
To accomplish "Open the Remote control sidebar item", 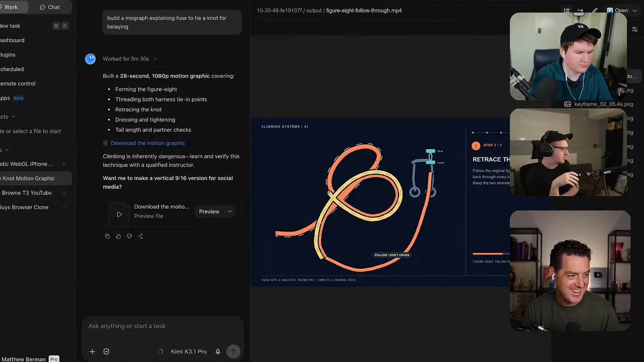I will click(18, 84).
